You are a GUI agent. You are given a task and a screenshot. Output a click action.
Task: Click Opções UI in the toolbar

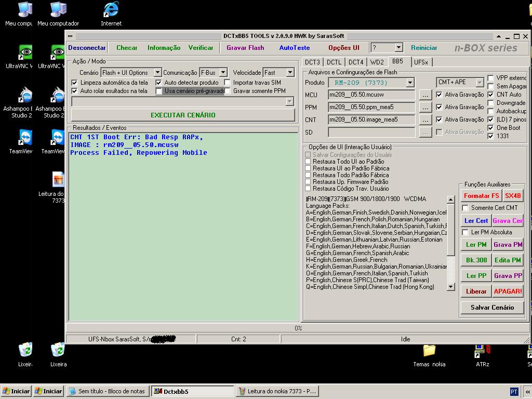pyautogui.click(x=344, y=48)
